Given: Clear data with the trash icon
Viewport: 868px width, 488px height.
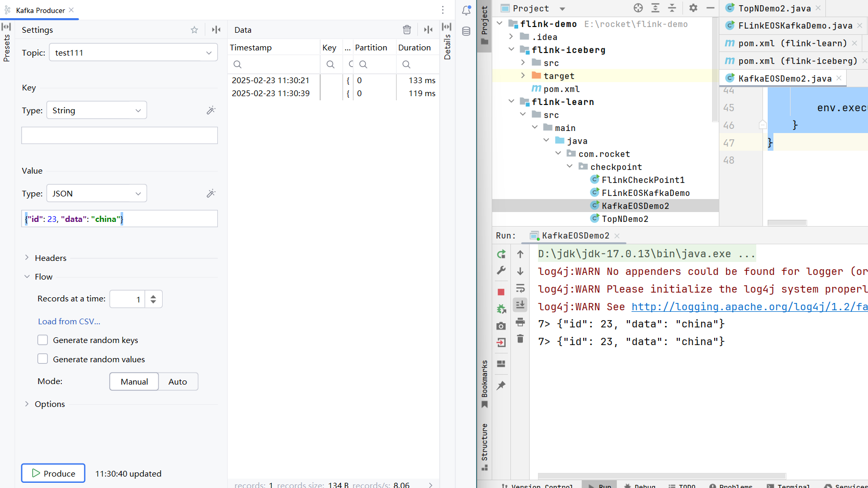Looking at the screenshot, I should tap(407, 30).
